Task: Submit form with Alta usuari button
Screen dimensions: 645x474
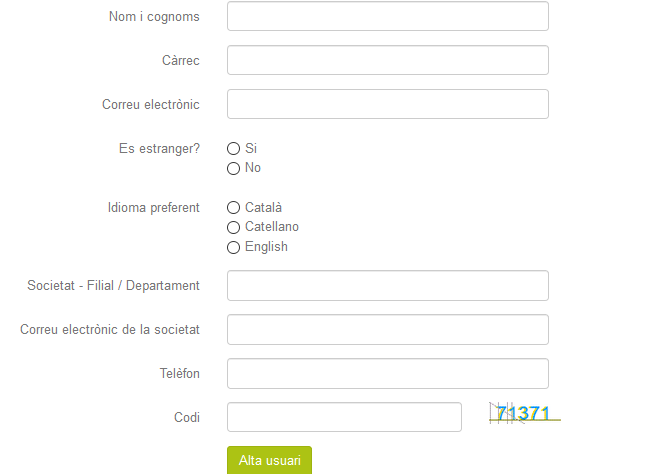Action: coord(269,460)
